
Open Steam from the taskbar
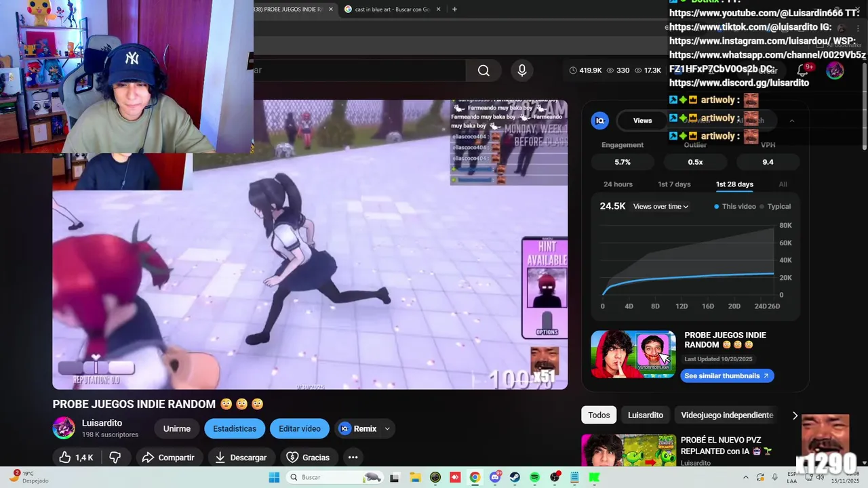click(515, 477)
